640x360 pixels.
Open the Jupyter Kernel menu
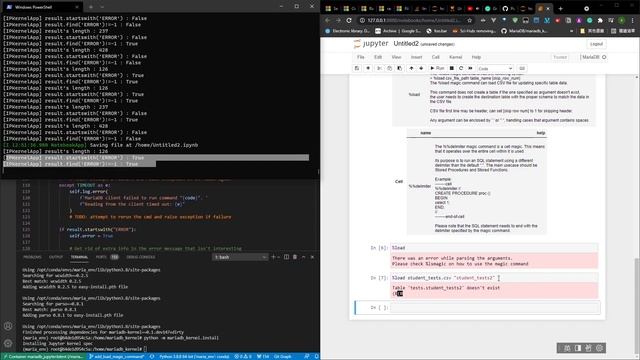pyautogui.click(x=456, y=57)
